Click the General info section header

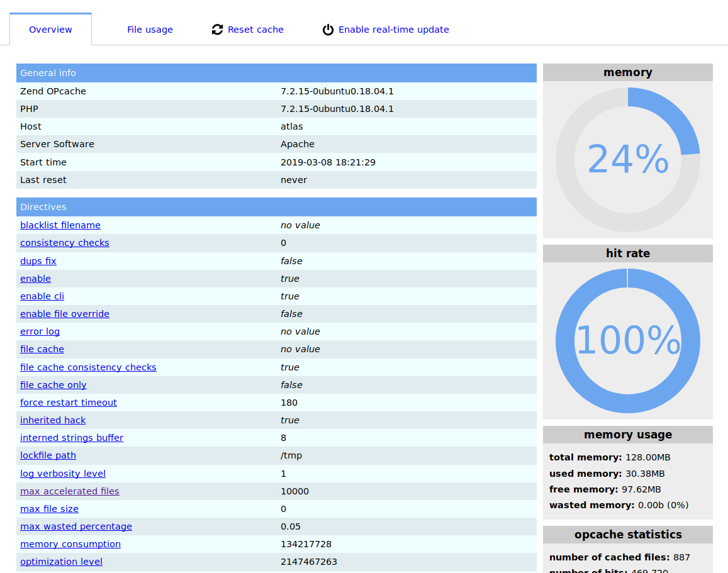point(276,73)
